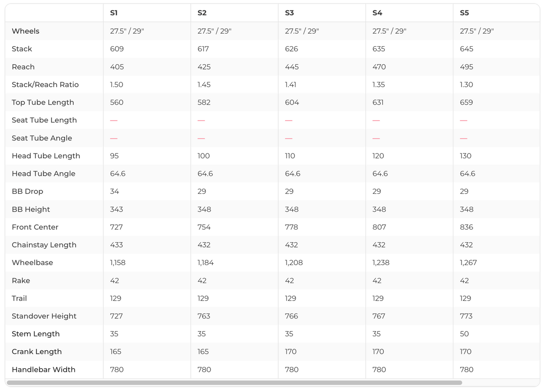Click the S1 column header
This screenshot has height=392, width=545.
click(114, 13)
